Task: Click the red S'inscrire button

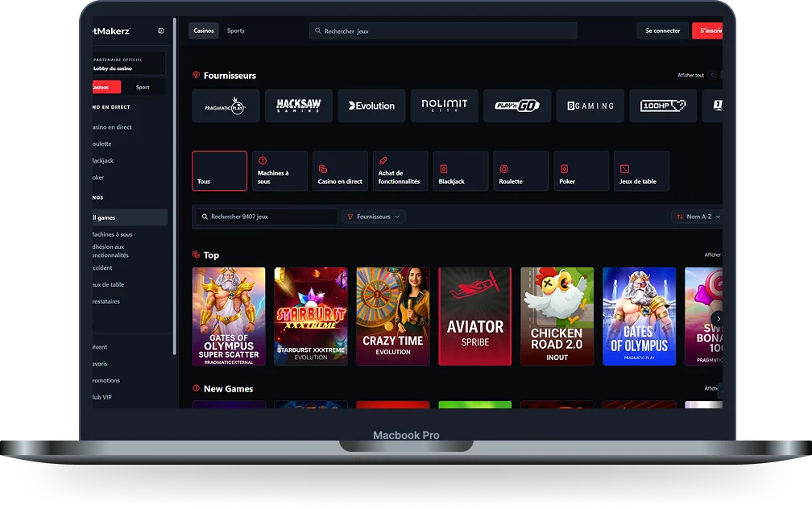Action: pyautogui.click(x=708, y=31)
